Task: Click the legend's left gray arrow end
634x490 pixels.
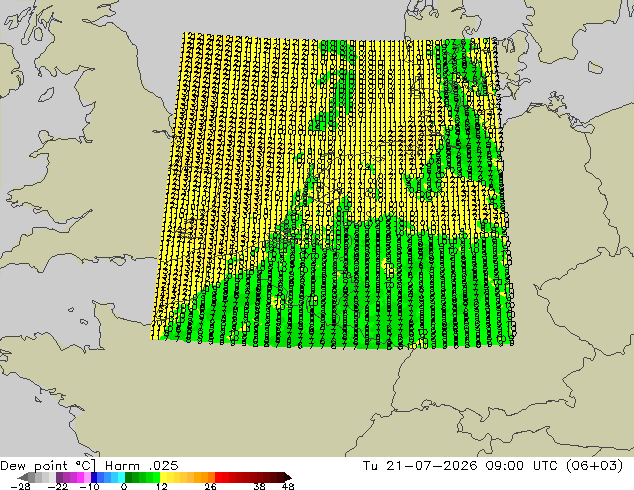Action: point(23,477)
